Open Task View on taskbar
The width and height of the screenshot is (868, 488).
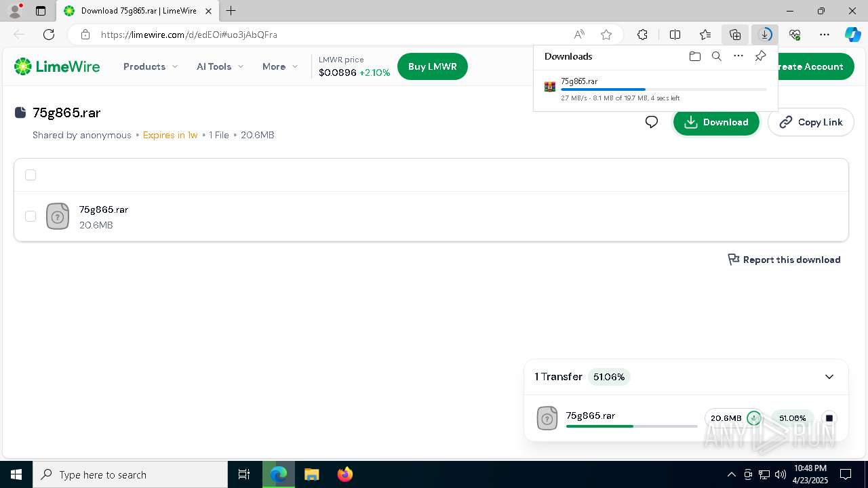pyautogui.click(x=244, y=474)
